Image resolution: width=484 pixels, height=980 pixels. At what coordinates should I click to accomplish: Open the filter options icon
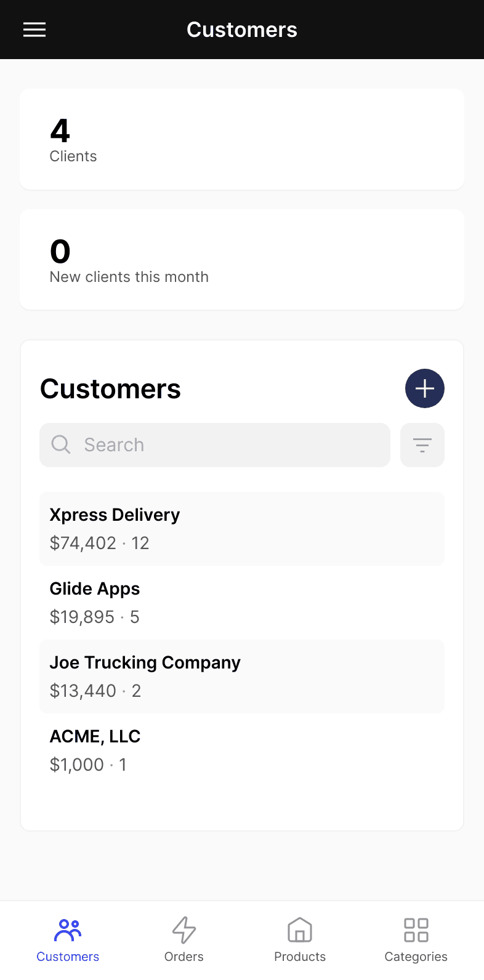click(x=422, y=445)
